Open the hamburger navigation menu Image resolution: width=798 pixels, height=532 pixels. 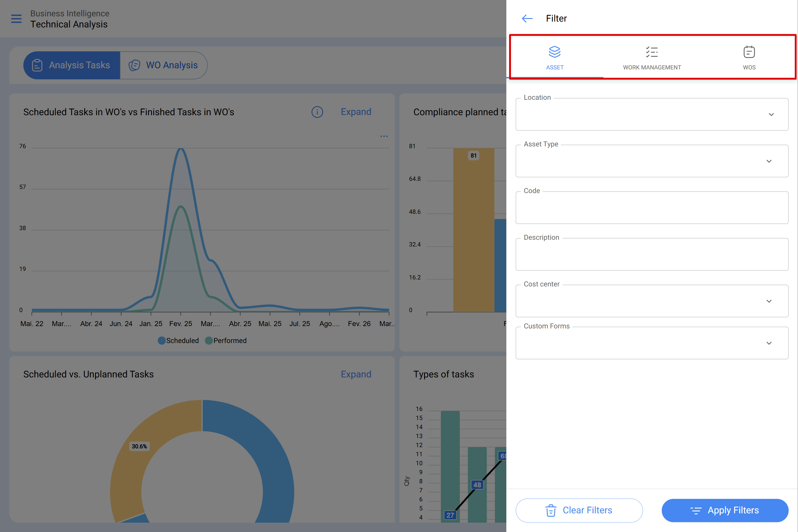pos(16,19)
